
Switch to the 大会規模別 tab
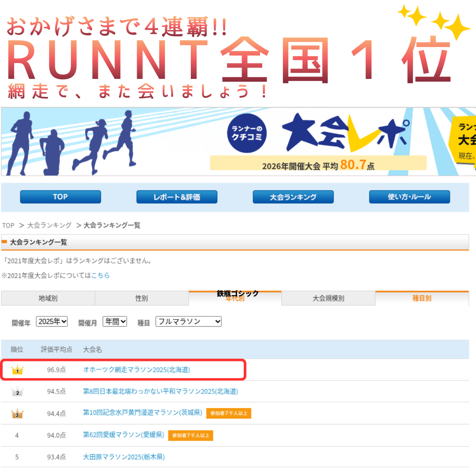pyautogui.click(x=328, y=298)
